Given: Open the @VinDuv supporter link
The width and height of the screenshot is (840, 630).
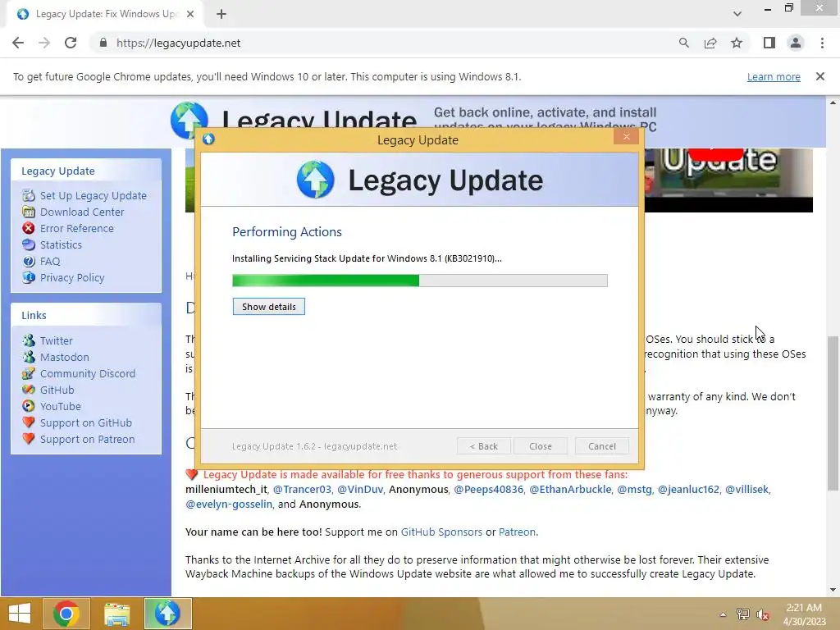Looking at the screenshot, I should pyautogui.click(x=360, y=489).
